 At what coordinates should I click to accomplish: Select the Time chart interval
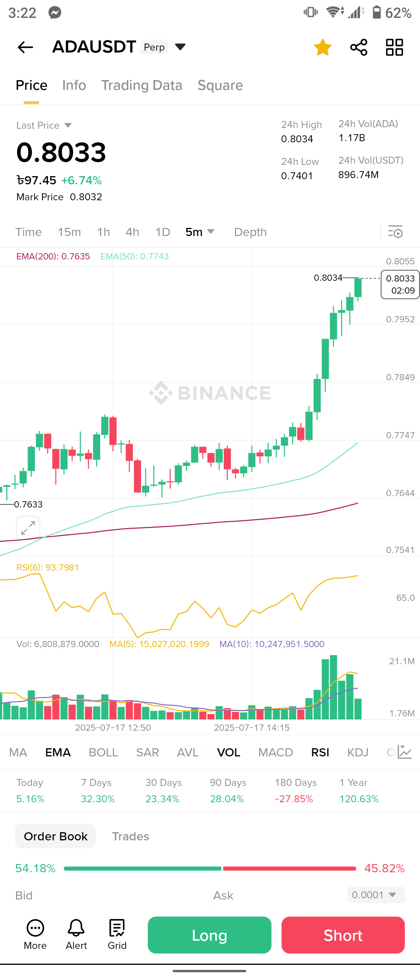pyautogui.click(x=29, y=232)
